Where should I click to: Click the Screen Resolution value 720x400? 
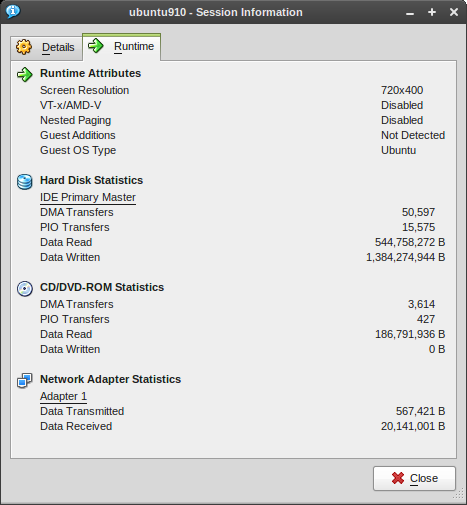pos(402,90)
